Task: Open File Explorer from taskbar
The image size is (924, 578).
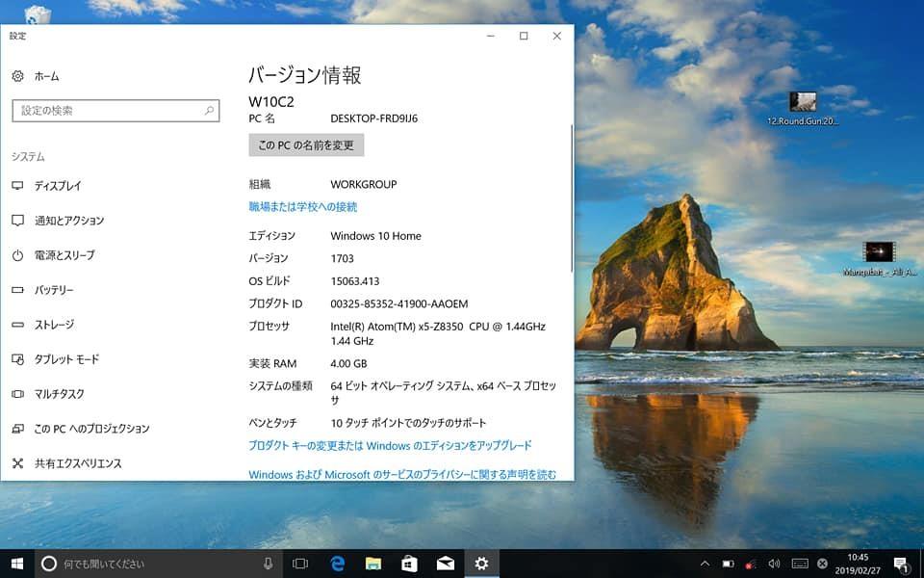Action: coord(373,564)
